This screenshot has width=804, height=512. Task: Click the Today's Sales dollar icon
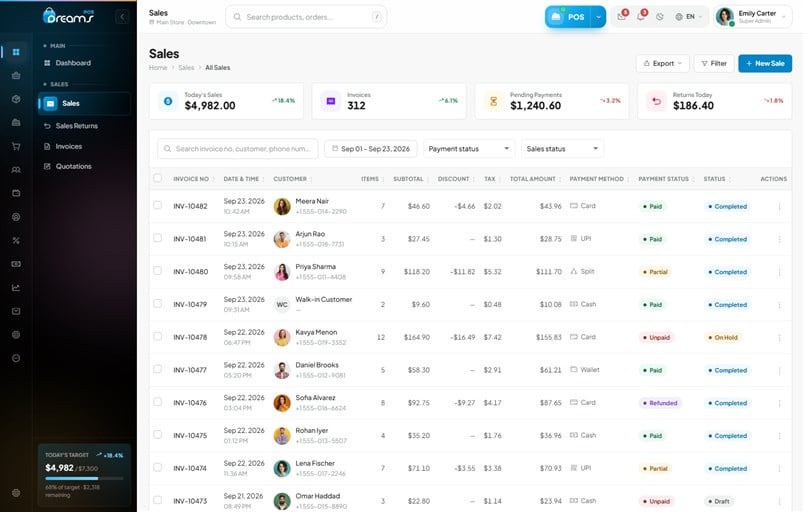click(168, 101)
